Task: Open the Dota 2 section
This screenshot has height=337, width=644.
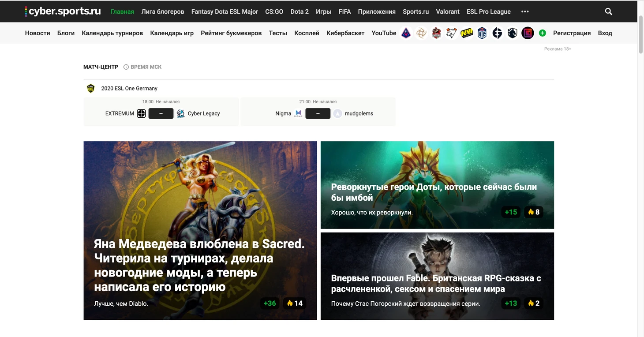Action: click(300, 11)
